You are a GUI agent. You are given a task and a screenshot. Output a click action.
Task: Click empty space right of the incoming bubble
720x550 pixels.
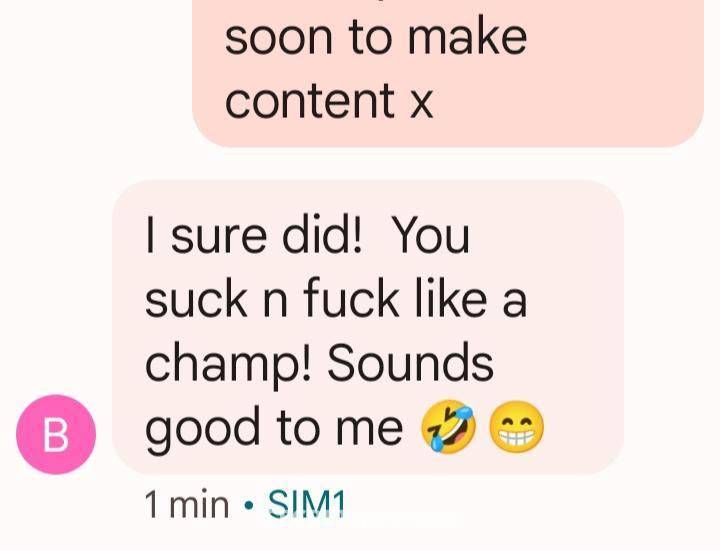[x=670, y=327]
